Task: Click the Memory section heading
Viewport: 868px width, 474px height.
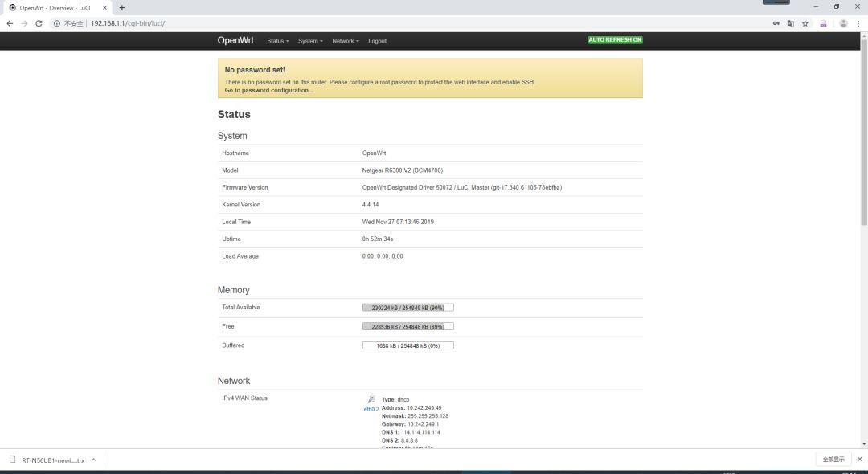Action: [234, 290]
